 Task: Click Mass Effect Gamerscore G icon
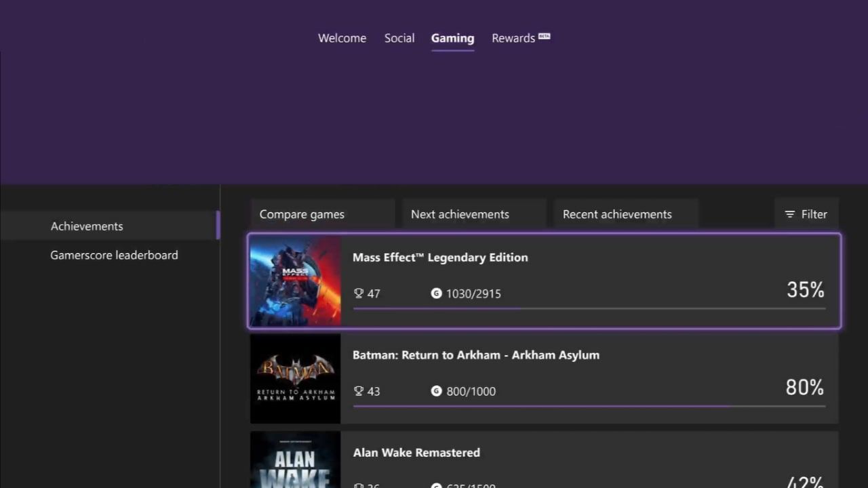436,293
